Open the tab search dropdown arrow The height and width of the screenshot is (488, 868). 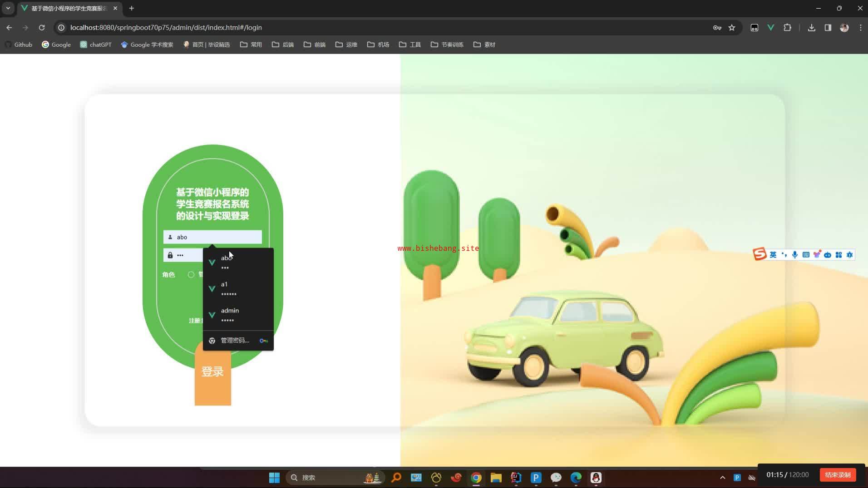[x=8, y=8]
